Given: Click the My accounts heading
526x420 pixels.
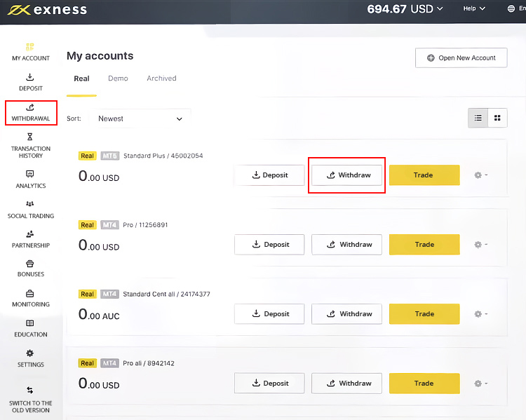Looking at the screenshot, I should pyautogui.click(x=100, y=55).
